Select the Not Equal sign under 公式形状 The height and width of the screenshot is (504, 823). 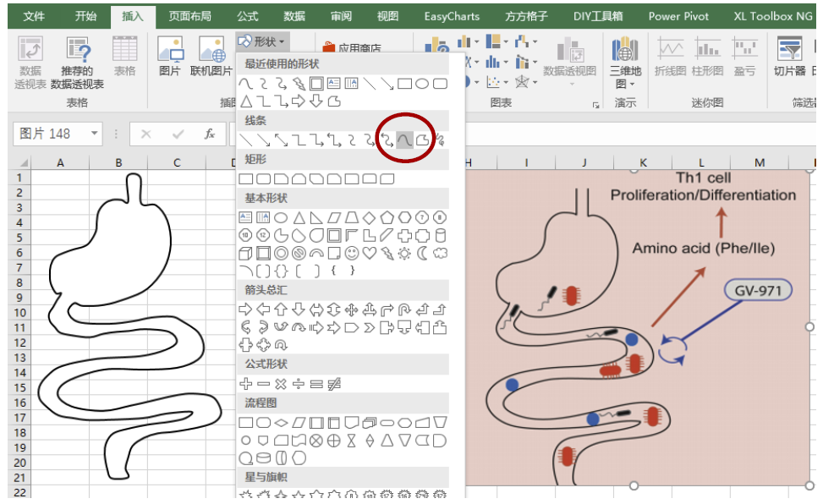click(x=334, y=384)
